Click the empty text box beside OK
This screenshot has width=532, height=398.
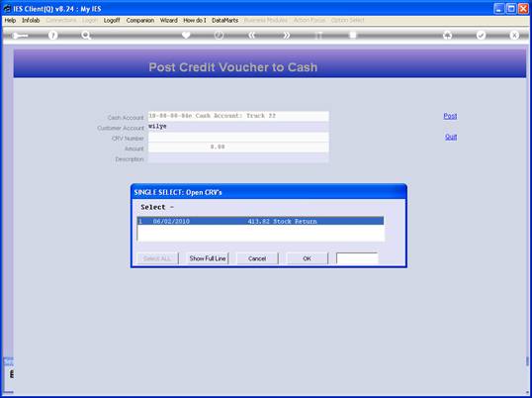[x=357, y=258]
